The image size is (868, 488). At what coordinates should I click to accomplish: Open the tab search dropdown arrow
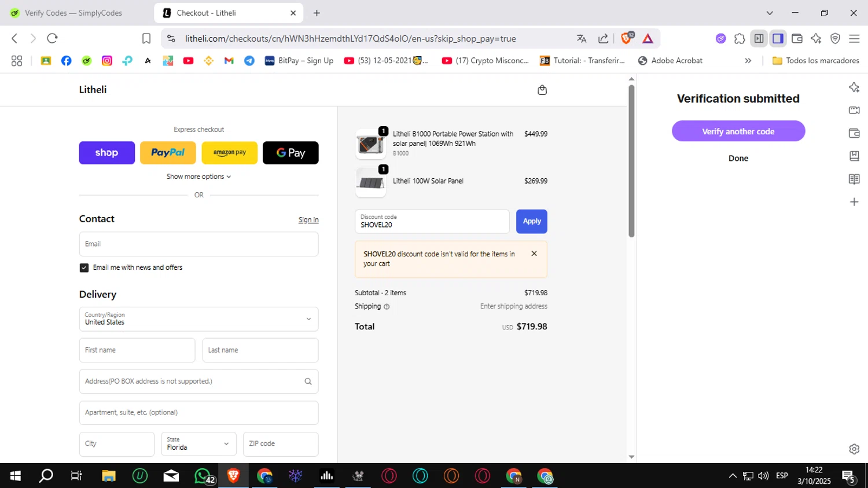[x=770, y=13]
